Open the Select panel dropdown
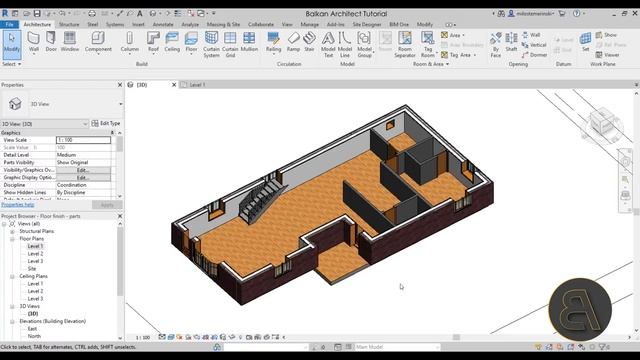 point(11,64)
